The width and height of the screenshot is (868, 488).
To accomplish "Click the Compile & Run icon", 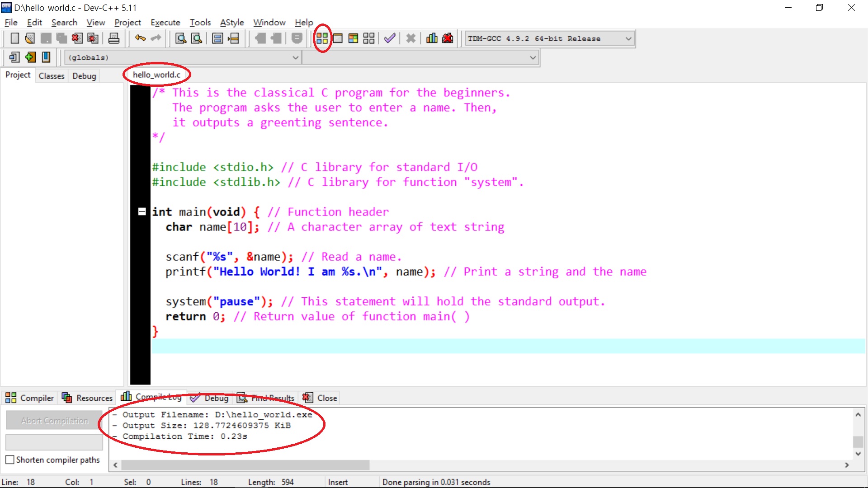I will tap(354, 38).
